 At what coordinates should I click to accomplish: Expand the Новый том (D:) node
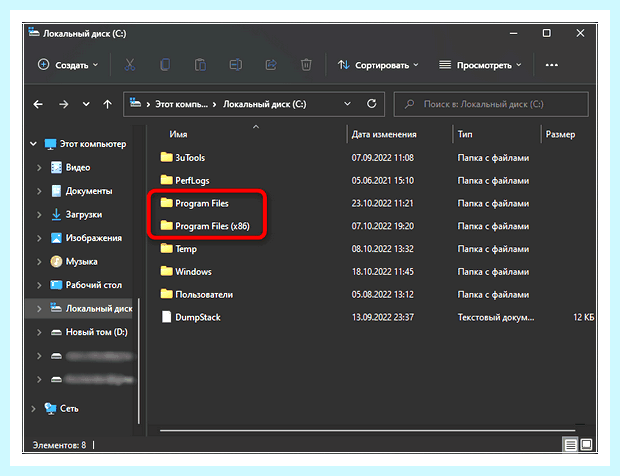pos(39,332)
